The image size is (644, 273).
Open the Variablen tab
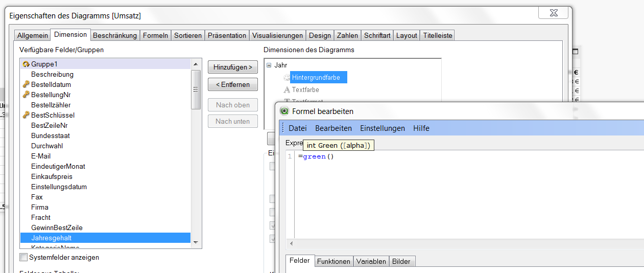tap(371, 261)
